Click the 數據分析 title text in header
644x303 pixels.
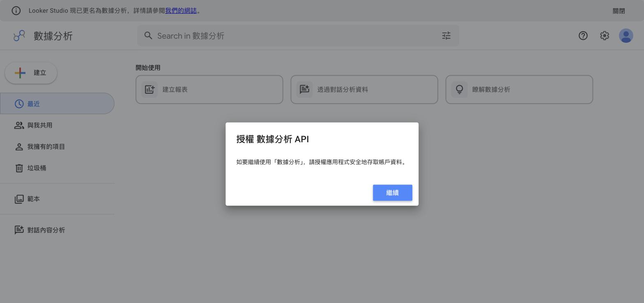[x=53, y=36]
